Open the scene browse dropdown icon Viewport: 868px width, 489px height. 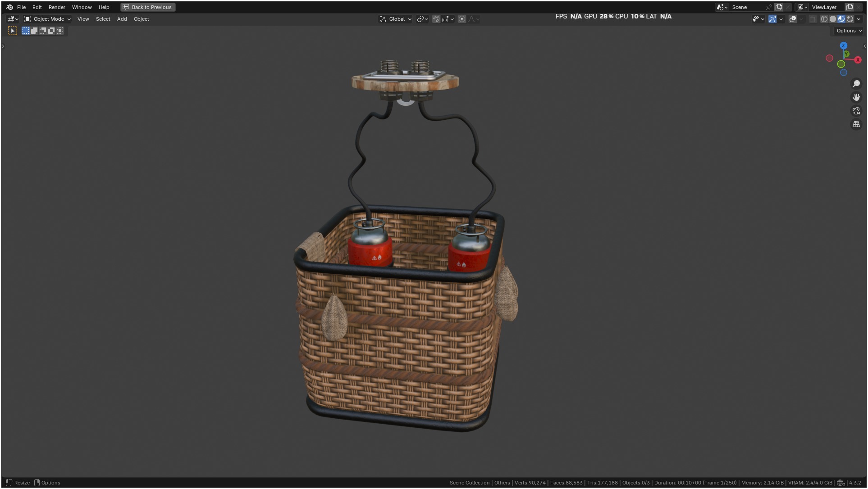[722, 7]
